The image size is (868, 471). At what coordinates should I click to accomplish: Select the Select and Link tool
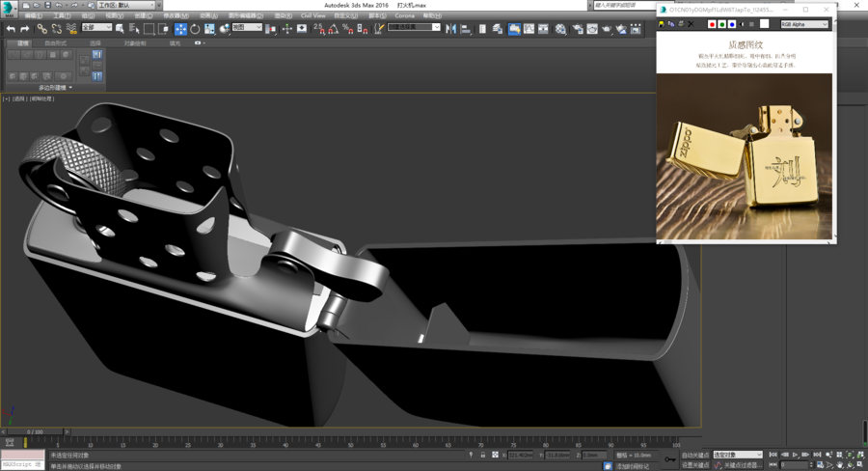pyautogui.click(x=42, y=29)
